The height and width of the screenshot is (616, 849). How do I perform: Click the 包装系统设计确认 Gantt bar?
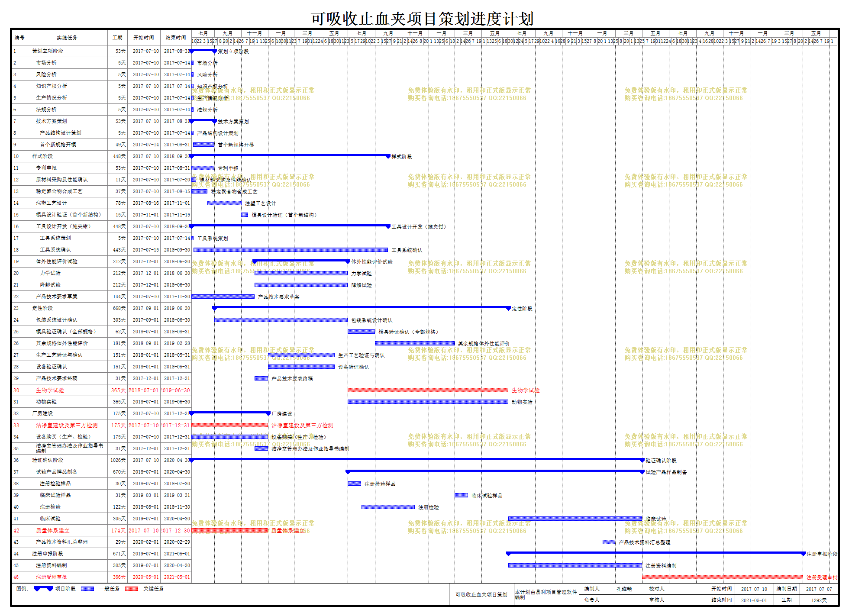281,320
